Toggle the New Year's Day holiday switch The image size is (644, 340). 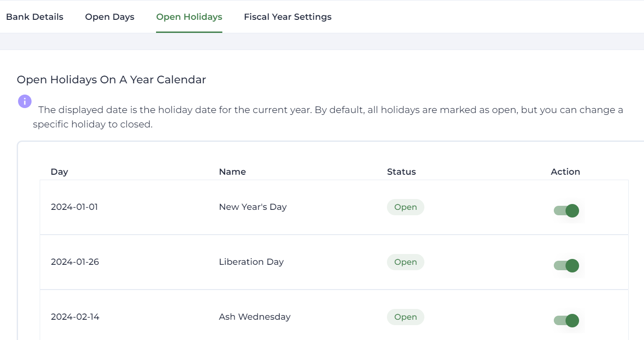tap(566, 211)
